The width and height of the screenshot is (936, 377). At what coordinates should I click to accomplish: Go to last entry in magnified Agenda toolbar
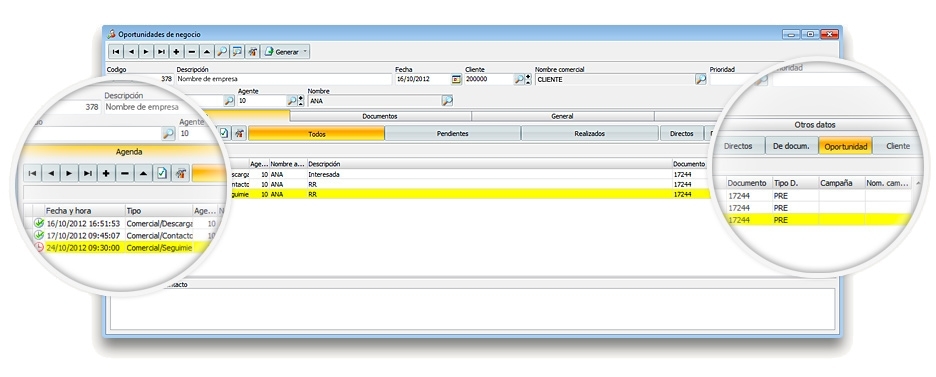(88, 174)
